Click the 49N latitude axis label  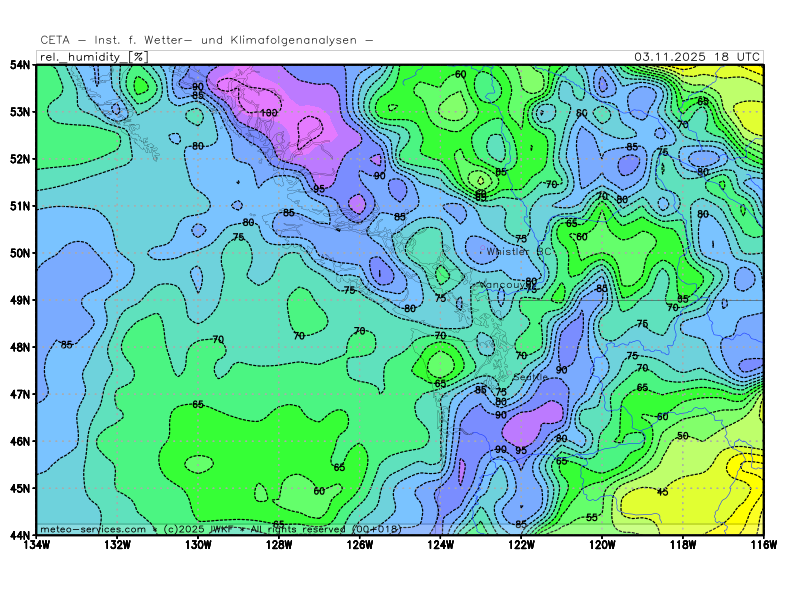pos(19,300)
